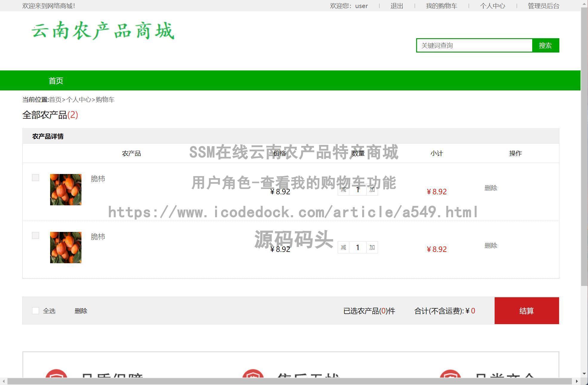Delete the second cart item via 删除
Image resolution: width=588 pixels, height=385 pixels.
[x=490, y=245]
